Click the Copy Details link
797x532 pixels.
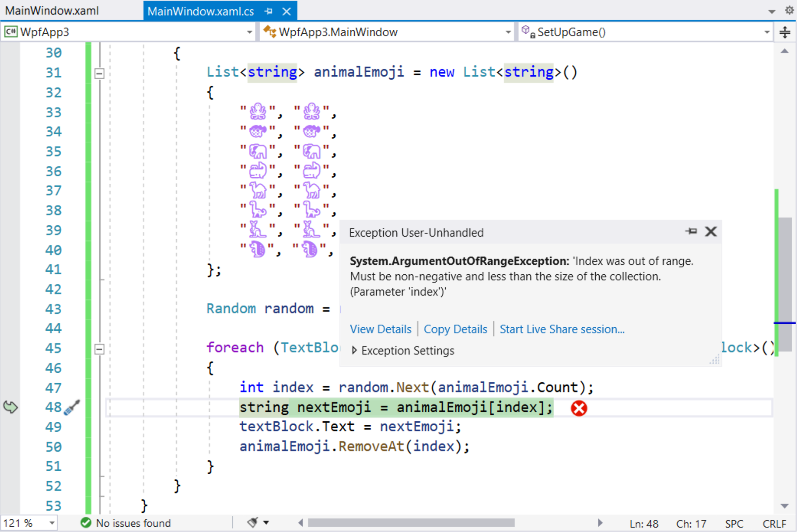coord(455,329)
